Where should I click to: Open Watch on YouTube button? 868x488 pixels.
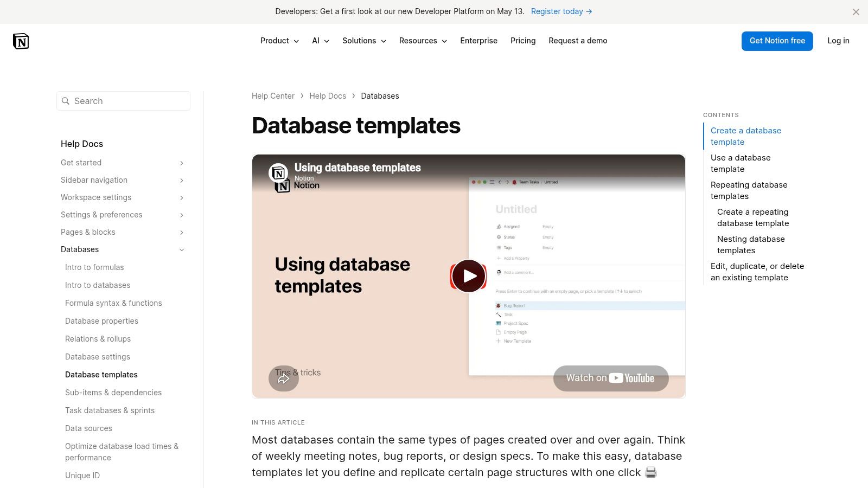[x=611, y=378]
